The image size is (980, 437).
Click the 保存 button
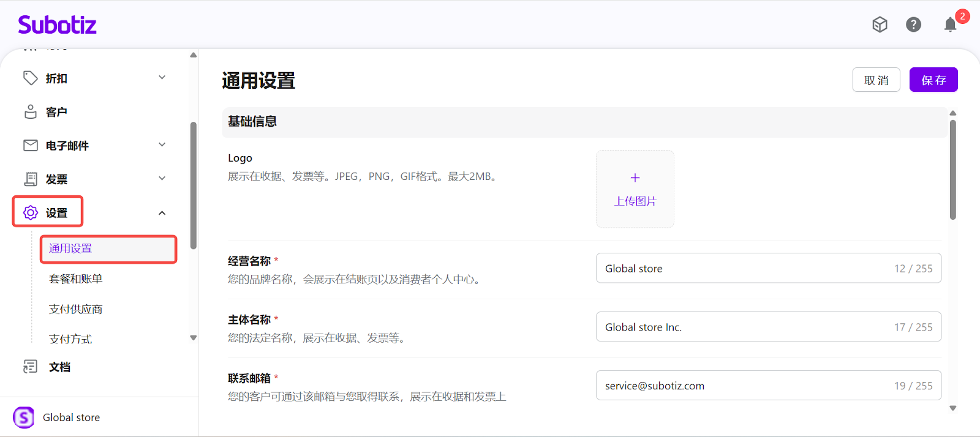(933, 80)
